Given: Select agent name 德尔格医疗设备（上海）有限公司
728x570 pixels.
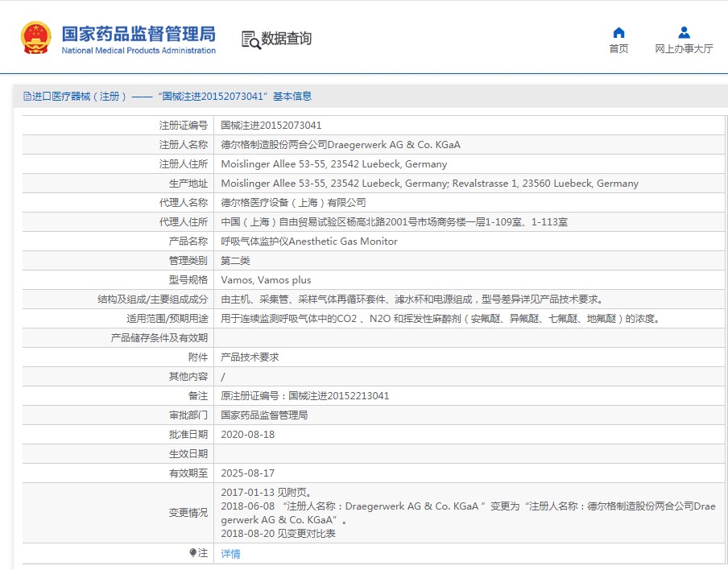Looking at the screenshot, I should click(x=293, y=203).
